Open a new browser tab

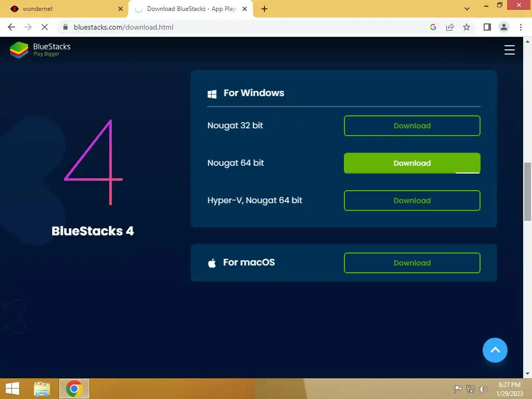(x=264, y=9)
